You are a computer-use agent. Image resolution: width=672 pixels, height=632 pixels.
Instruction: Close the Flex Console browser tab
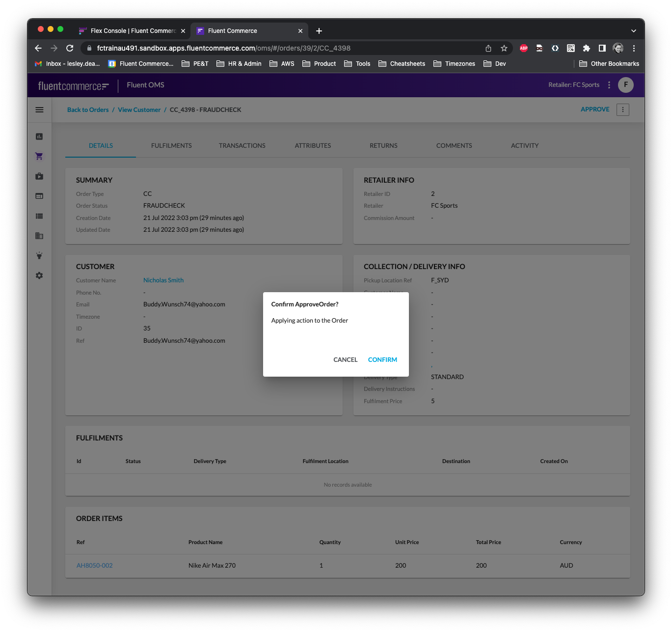point(183,31)
